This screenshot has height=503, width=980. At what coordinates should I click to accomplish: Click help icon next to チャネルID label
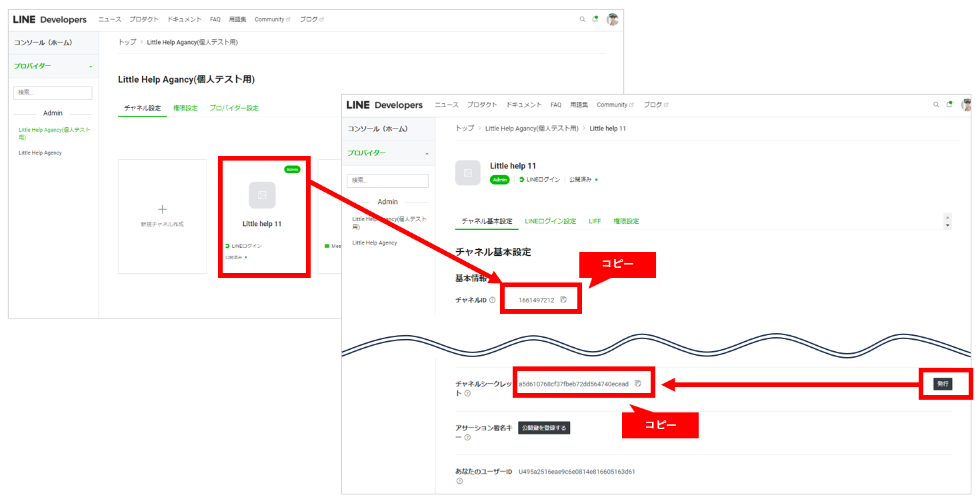493,300
